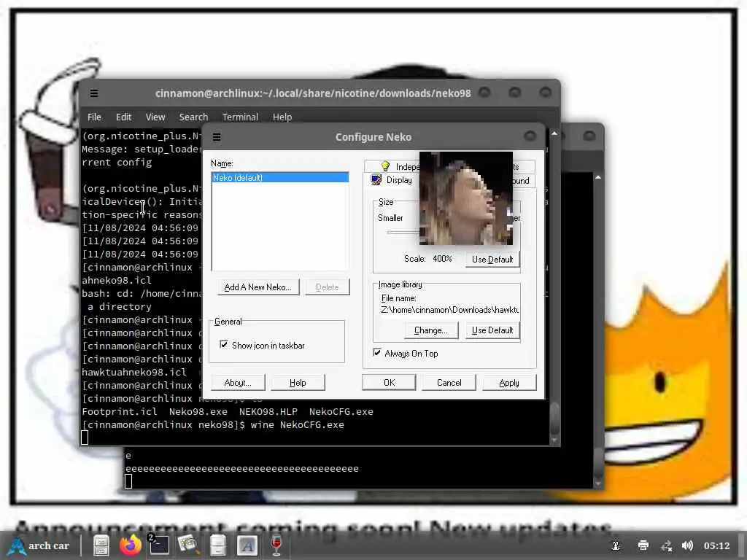747x560 pixels.
Task: Click the wine NekoCFG.exe command line
Action: pyautogui.click(x=298, y=425)
